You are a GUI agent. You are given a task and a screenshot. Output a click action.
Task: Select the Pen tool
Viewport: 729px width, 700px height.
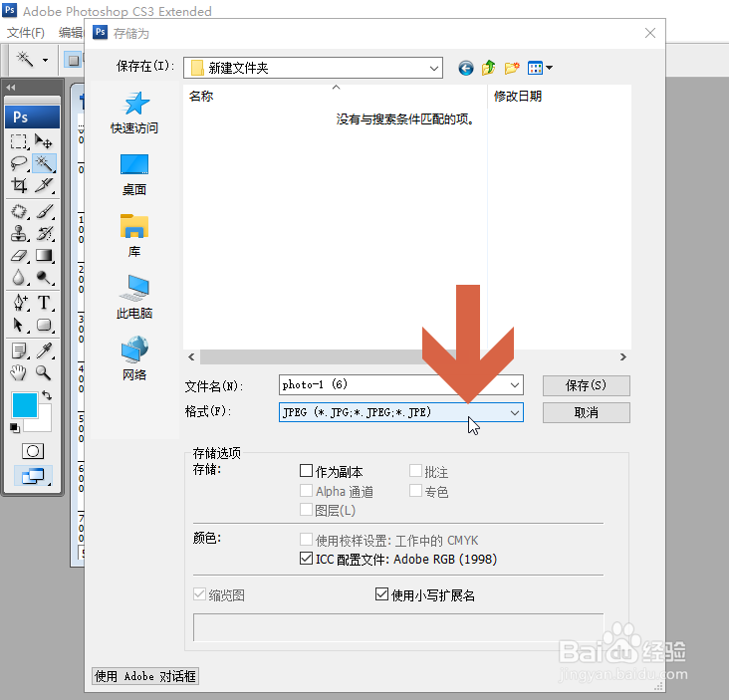[x=19, y=303]
